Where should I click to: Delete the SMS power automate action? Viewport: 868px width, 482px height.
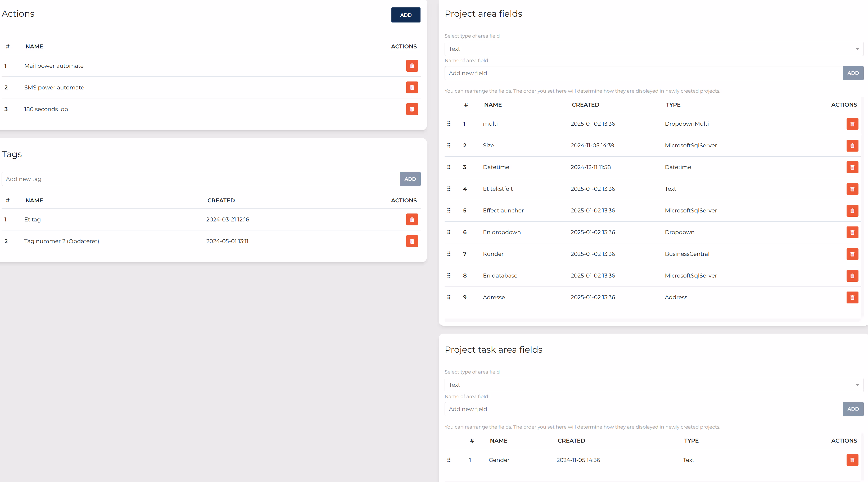pyautogui.click(x=412, y=88)
